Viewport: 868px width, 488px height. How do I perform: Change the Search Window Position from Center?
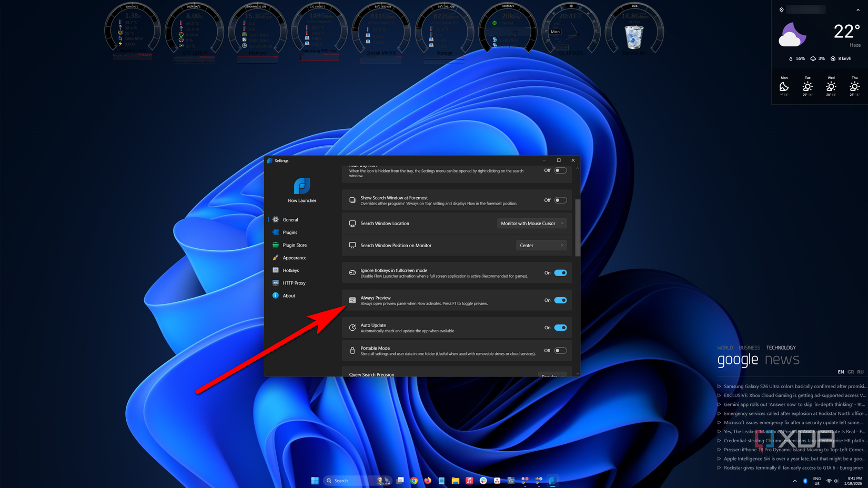pos(541,245)
